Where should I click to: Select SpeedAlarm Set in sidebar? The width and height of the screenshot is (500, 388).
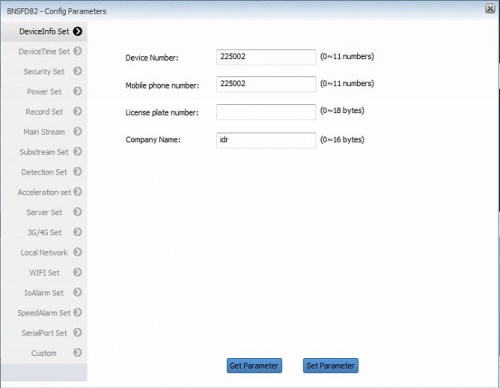tap(44, 313)
